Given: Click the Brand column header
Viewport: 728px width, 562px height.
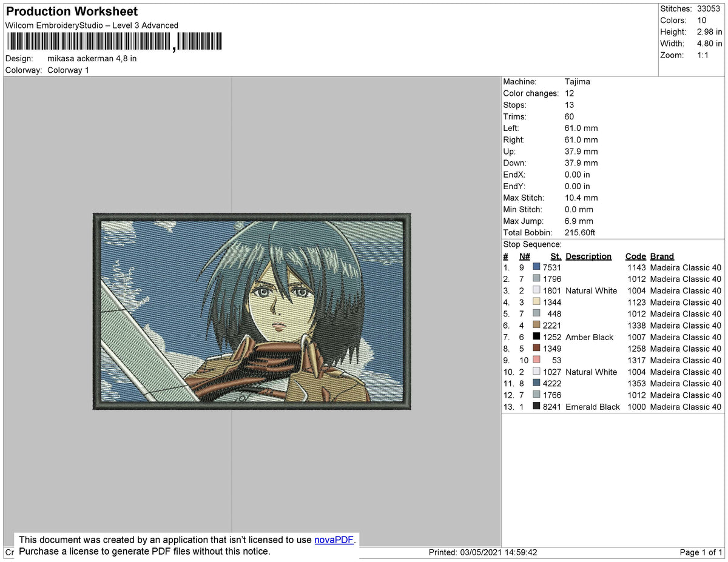Looking at the screenshot, I should (662, 256).
